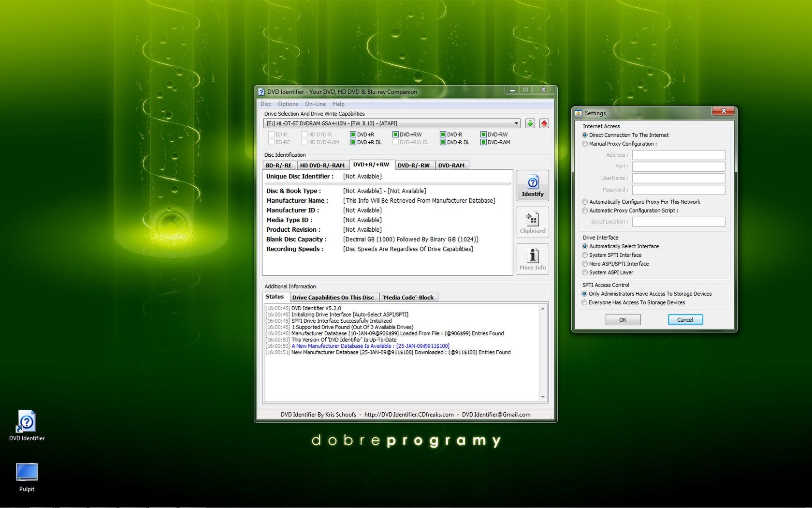Open the 'Media Code'-Block tab
812x508 pixels.
[408, 298]
